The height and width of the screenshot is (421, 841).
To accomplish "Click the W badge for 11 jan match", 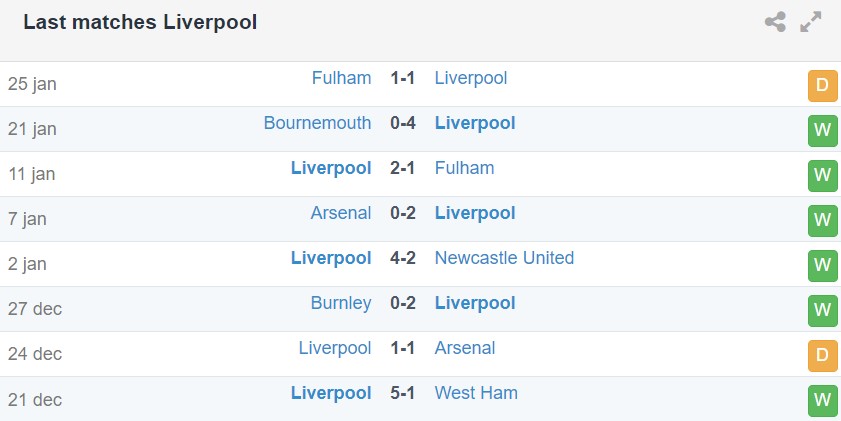I will point(822,176).
